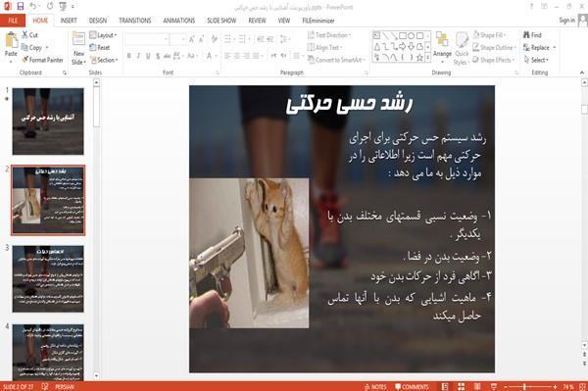Switch to Normal view in status bar
The image size is (588, 391).
[445, 386]
